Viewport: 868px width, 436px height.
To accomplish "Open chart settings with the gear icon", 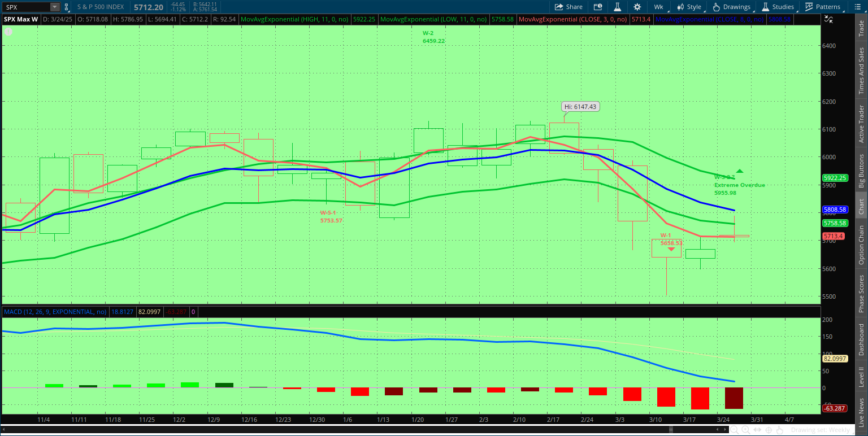I will (x=637, y=7).
